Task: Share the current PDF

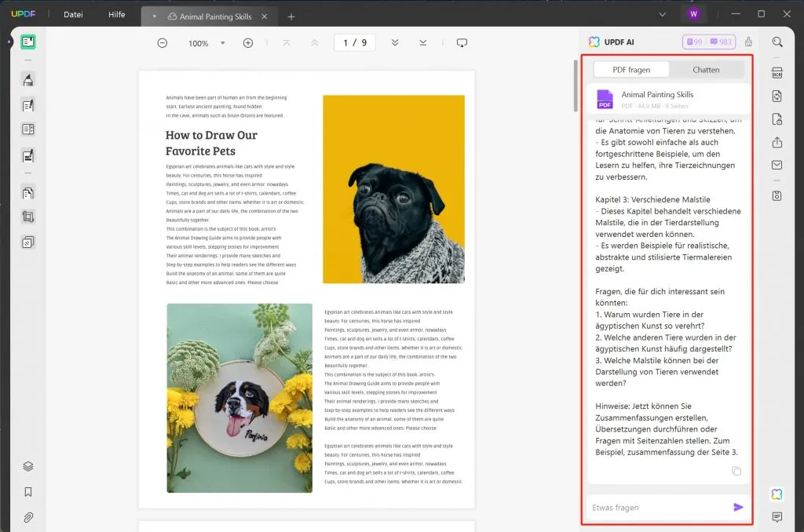Action: [x=776, y=142]
